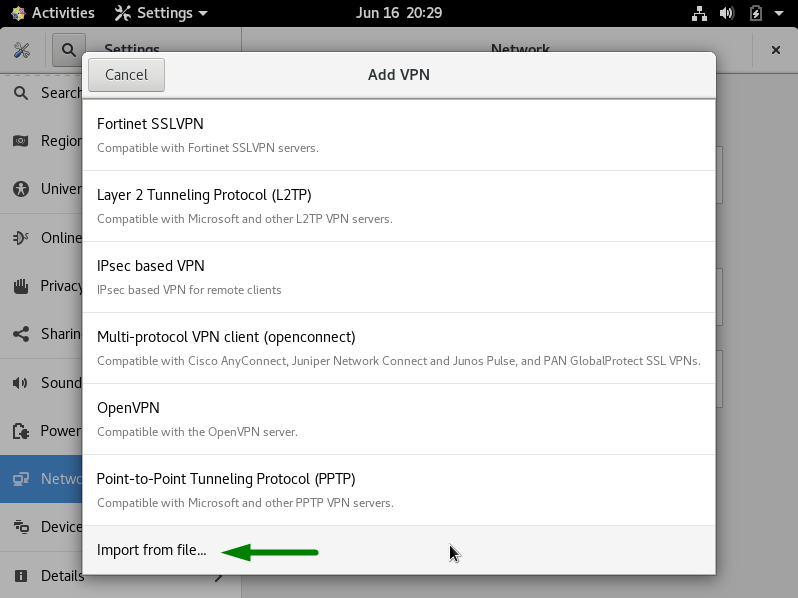This screenshot has height=598, width=798.
Task: Open the Activities overview
Action: pyautogui.click(x=53, y=13)
